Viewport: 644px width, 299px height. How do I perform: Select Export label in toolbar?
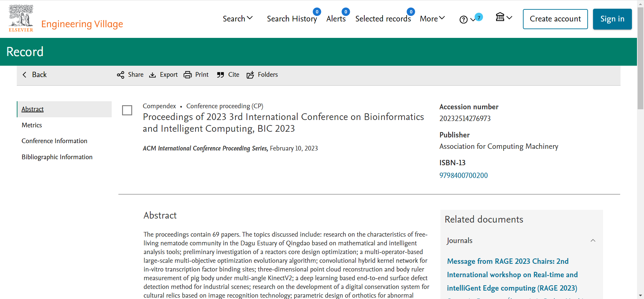pyautogui.click(x=169, y=75)
